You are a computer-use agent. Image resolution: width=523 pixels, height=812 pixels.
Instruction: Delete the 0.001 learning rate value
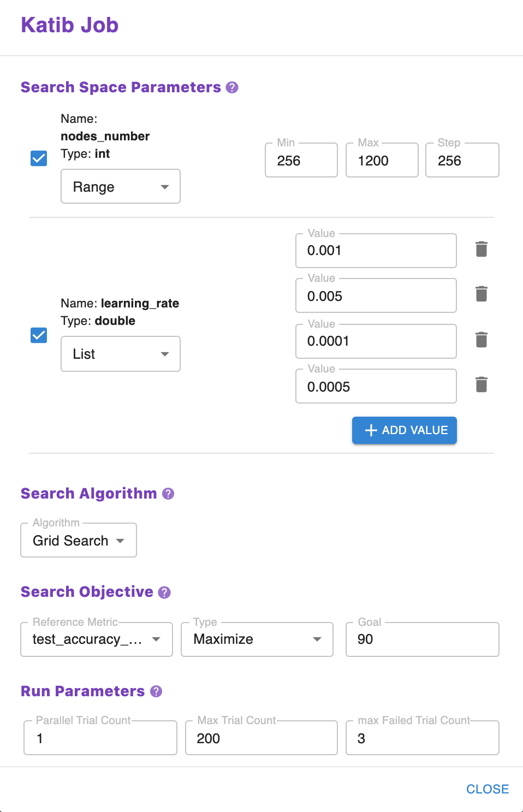pos(481,249)
